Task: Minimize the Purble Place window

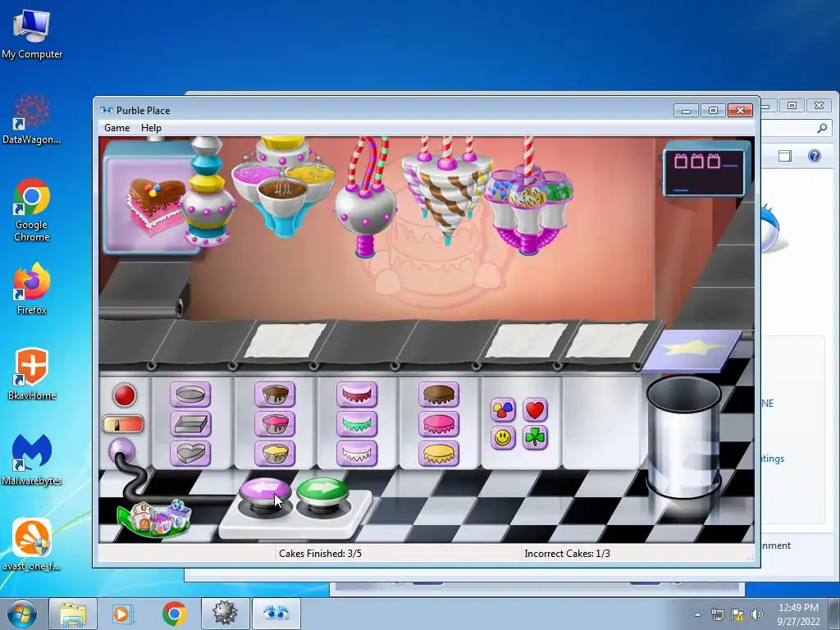Action: pyautogui.click(x=687, y=111)
